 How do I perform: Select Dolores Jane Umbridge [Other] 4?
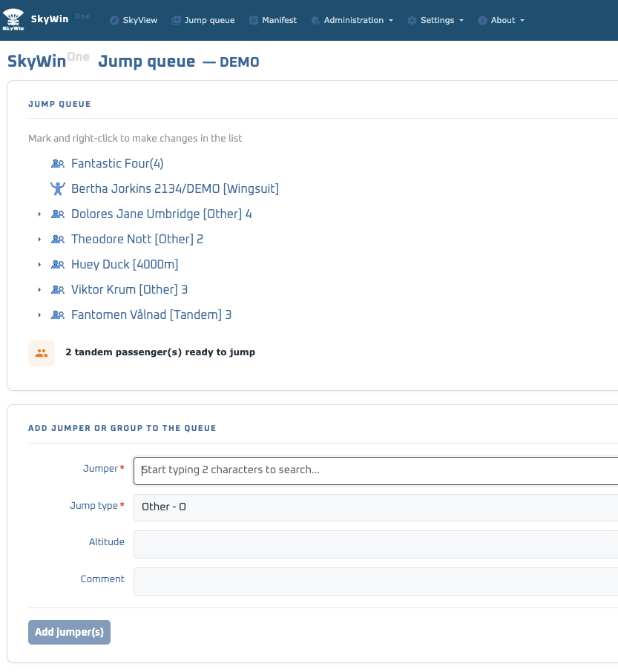[x=161, y=214]
